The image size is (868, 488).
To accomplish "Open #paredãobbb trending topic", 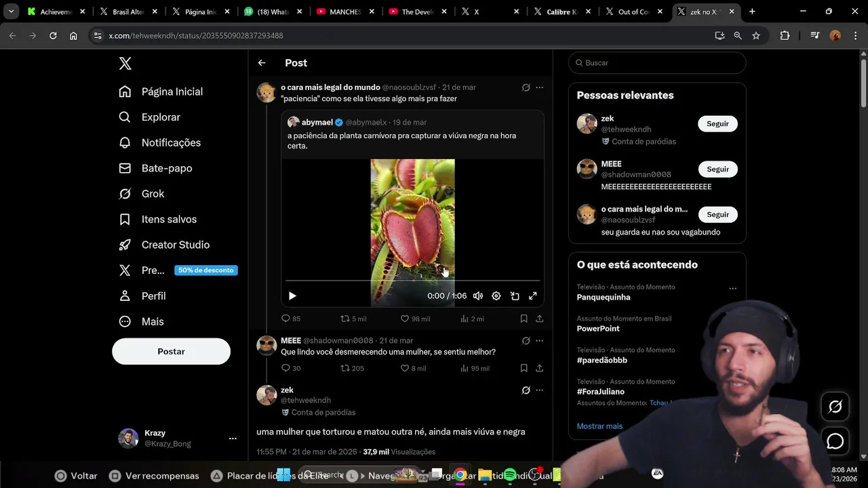I will (602, 361).
